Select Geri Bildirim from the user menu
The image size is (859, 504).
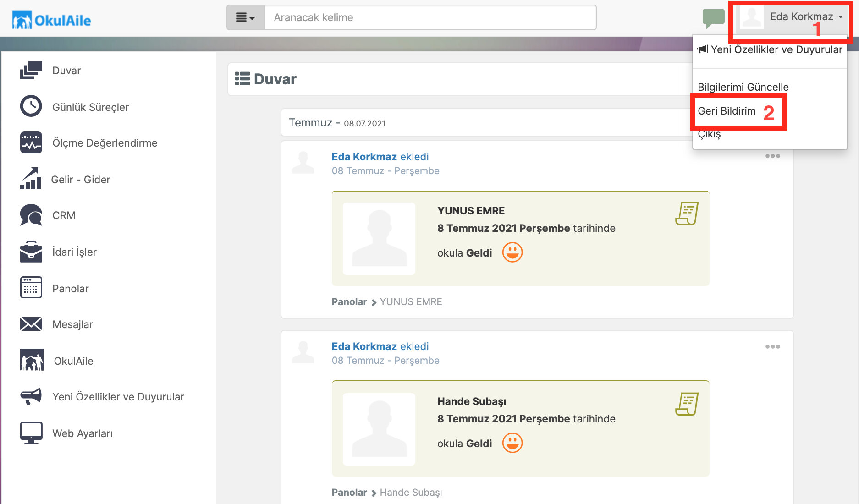coord(727,111)
